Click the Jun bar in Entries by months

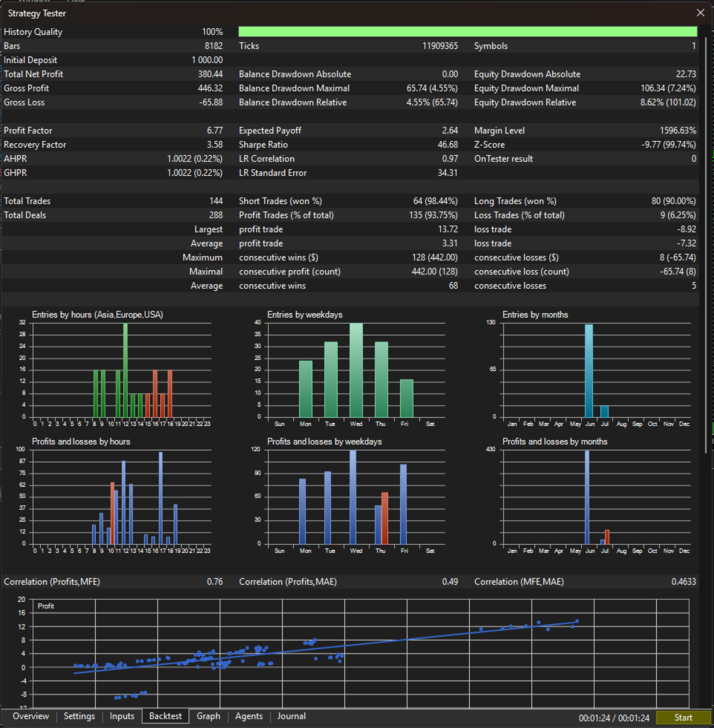[x=589, y=370]
